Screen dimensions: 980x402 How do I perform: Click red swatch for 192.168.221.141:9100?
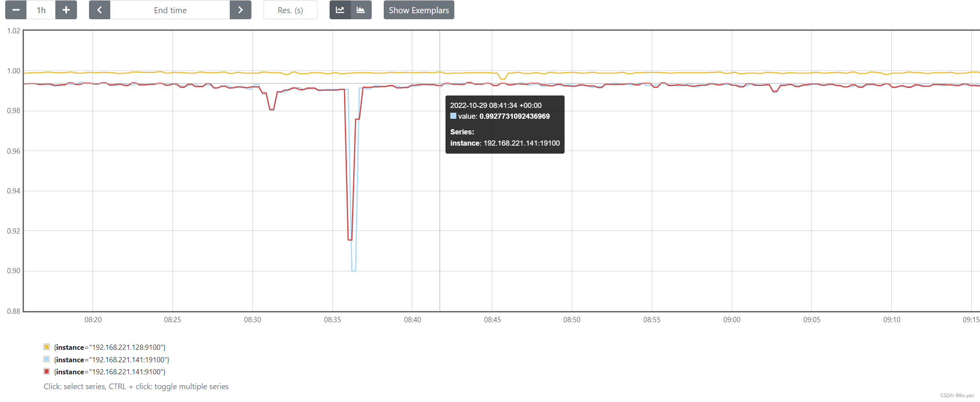pos(47,371)
